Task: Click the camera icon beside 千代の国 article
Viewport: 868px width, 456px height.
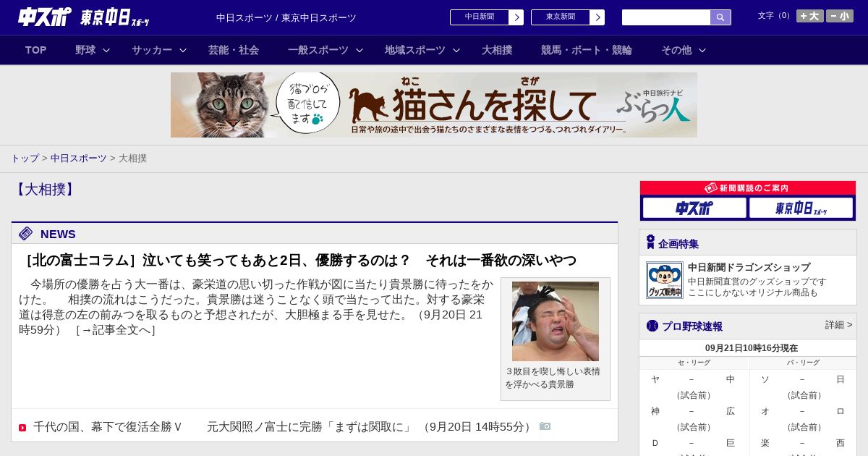Action: point(545,426)
